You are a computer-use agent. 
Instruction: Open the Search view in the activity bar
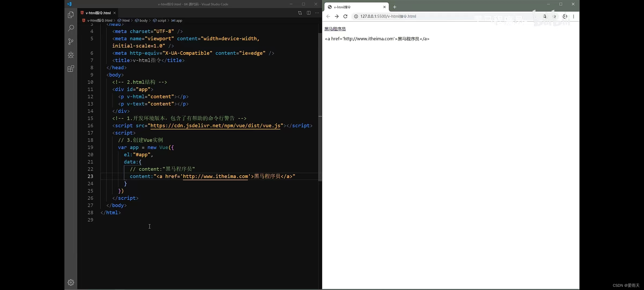pyautogui.click(x=71, y=28)
